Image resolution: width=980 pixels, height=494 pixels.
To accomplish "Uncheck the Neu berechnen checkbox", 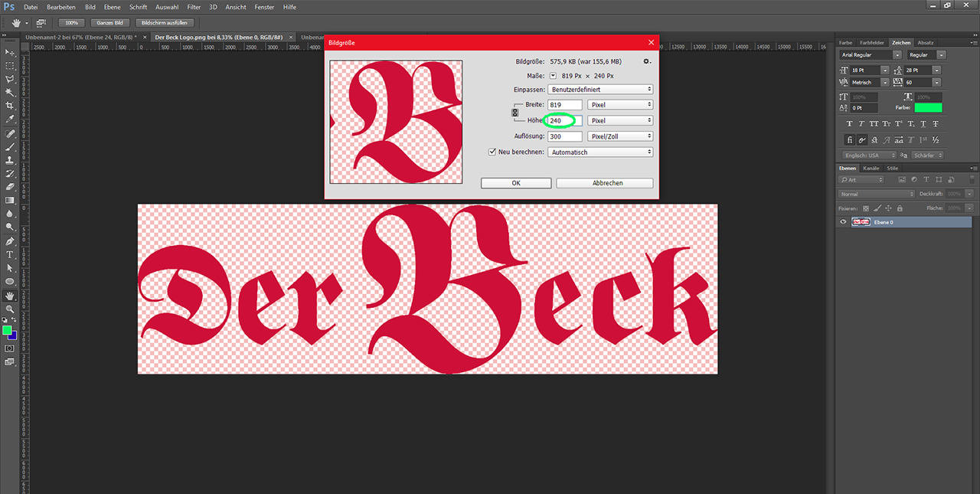I will pos(492,152).
